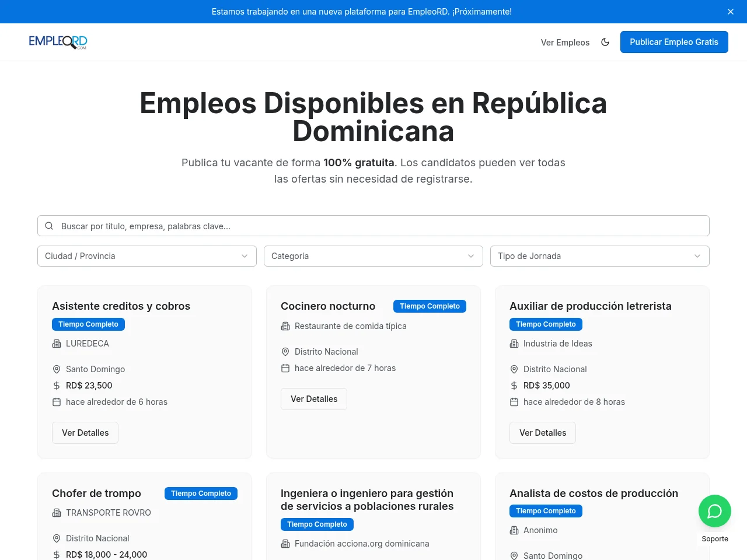Viewport: 747px width, 560px height.
Task: Open Ingeniera o ingeniero para gestión title
Action: pyautogui.click(x=367, y=500)
